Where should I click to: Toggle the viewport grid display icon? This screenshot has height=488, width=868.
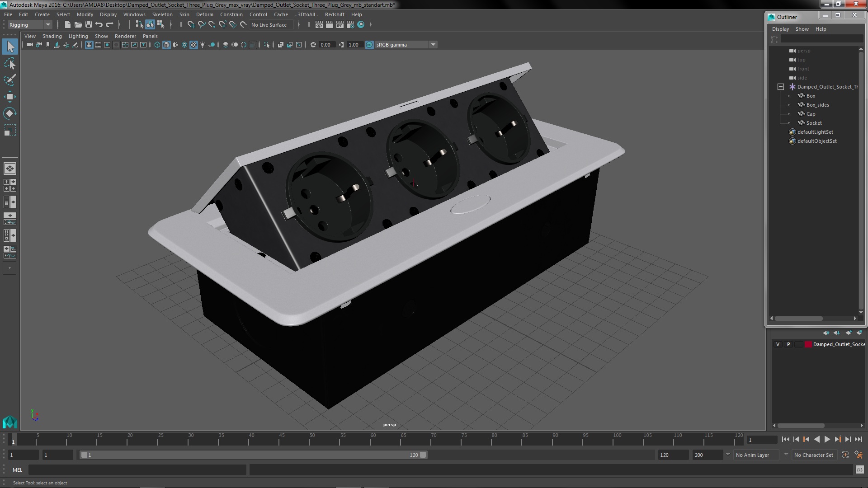click(x=89, y=45)
